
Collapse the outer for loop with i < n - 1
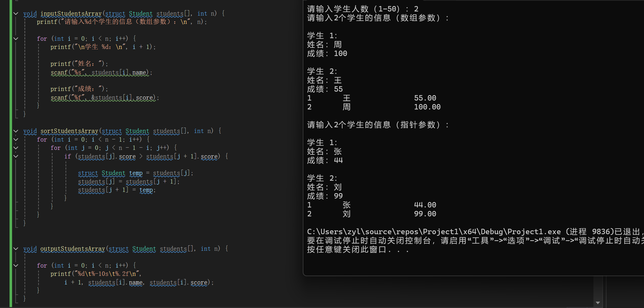(x=16, y=139)
